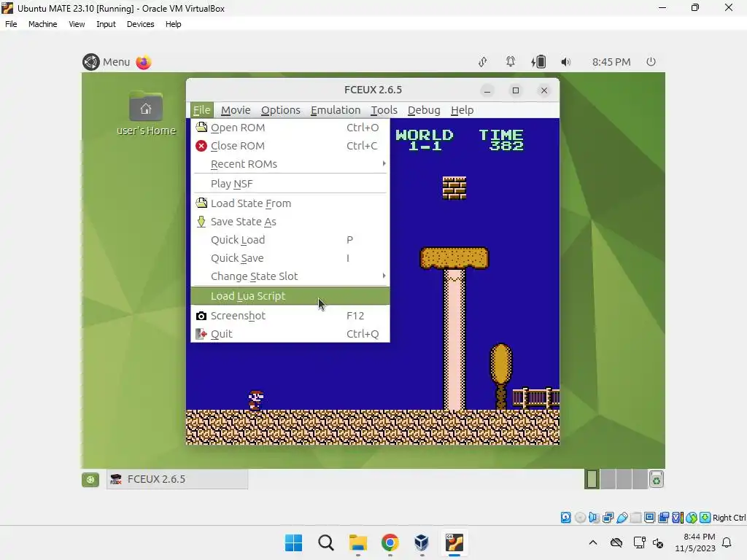This screenshot has width=747, height=560.
Task: Open VirtualBox View menu
Action: pyautogui.click(x=77, y=24)
